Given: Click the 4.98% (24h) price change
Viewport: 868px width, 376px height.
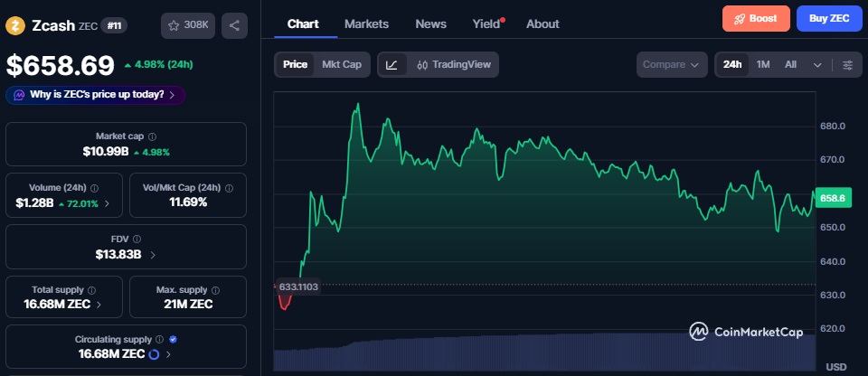Looking at the screenshot, I should click(159, 65).
